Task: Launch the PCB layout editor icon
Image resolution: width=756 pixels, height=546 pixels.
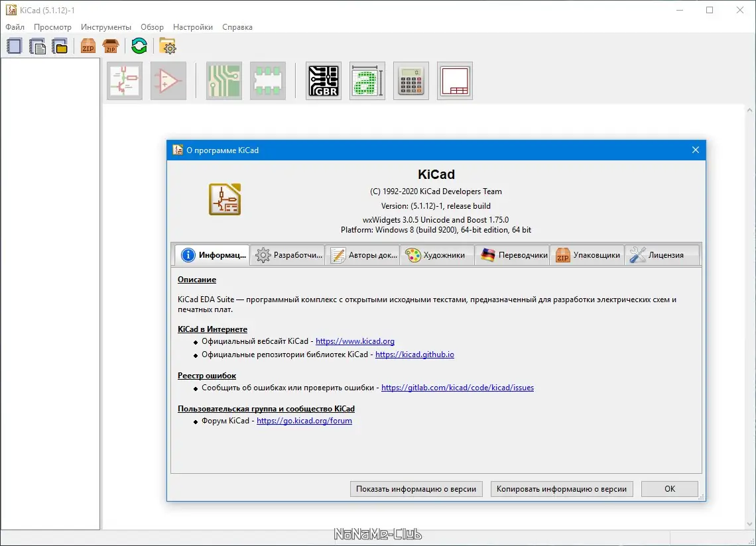Action: point(223,80)
